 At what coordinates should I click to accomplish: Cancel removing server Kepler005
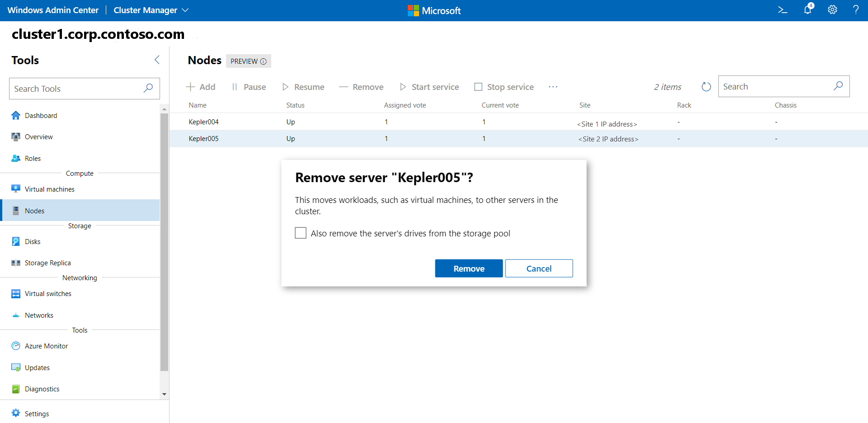538,268
